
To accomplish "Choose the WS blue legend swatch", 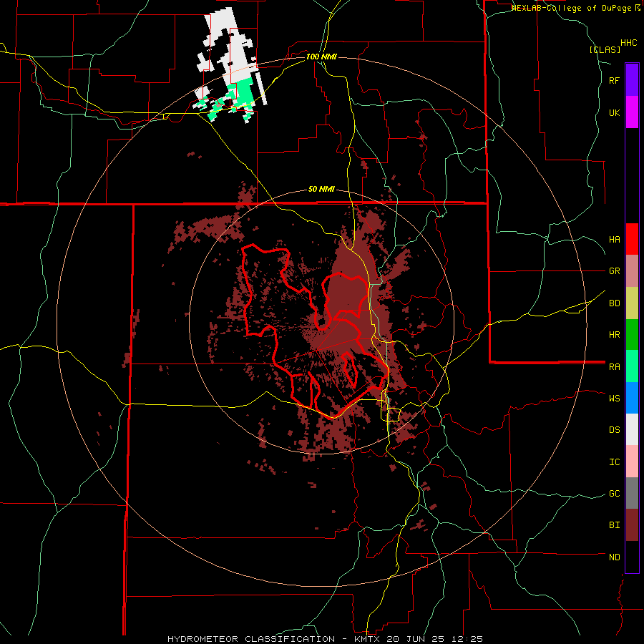I will 632,398.
